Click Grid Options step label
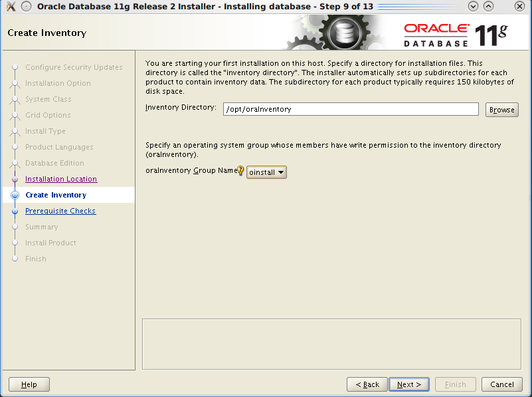The width and height of the screenshot is (532, 397). tap(48, 115)
